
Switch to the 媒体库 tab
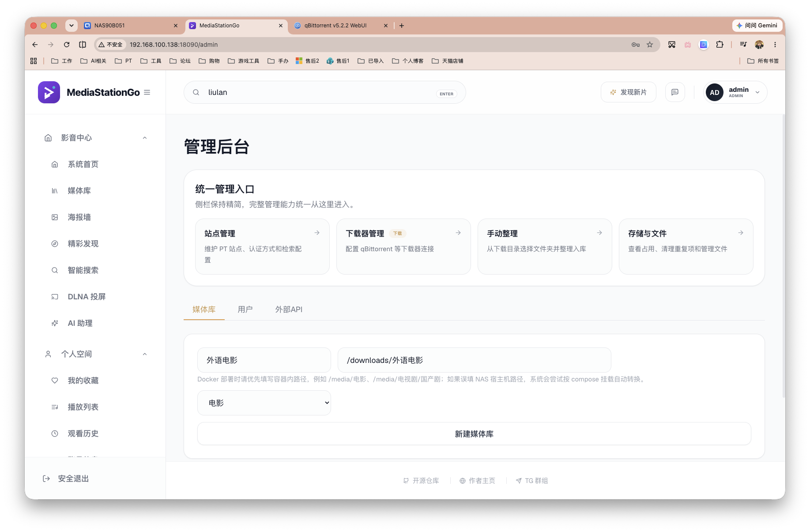[x=204, y=309]
